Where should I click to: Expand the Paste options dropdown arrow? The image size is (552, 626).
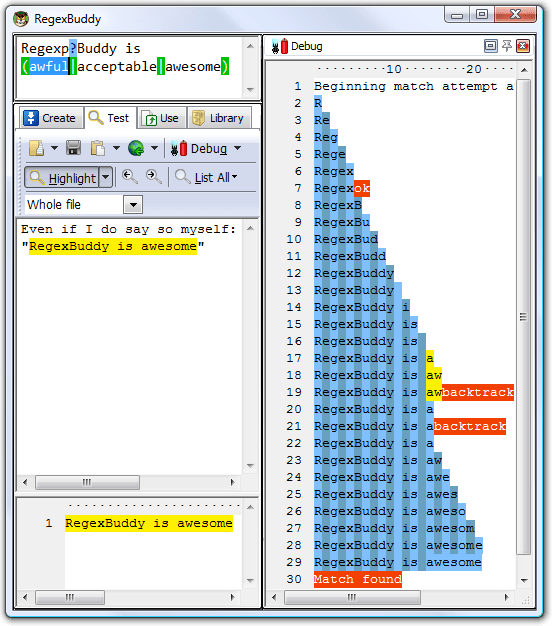[116, 148]
